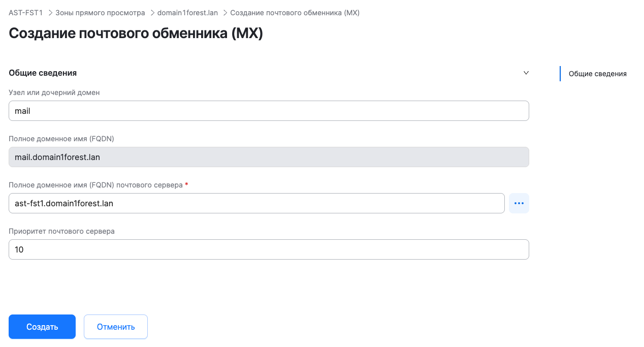Open AST-FST1 breadcrumb link

tap(25, 13)
